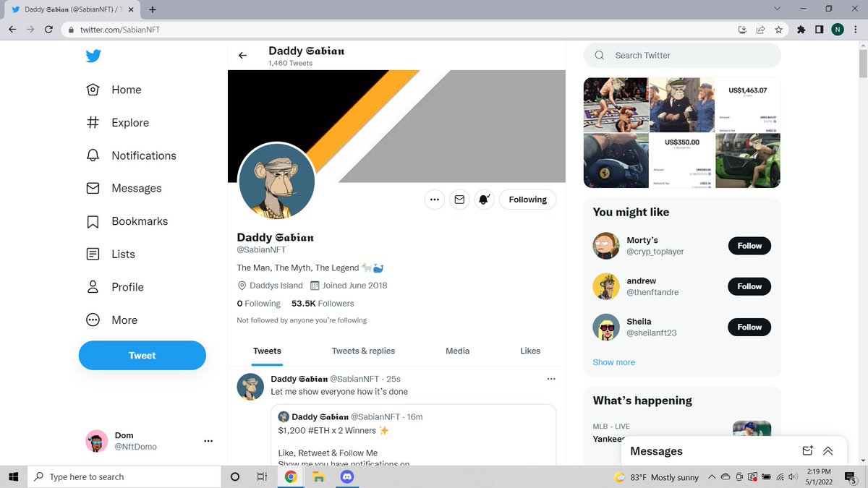Open Messages from the sidebar
This screenshot has height=488, width=868.
(x=124, y=188)
